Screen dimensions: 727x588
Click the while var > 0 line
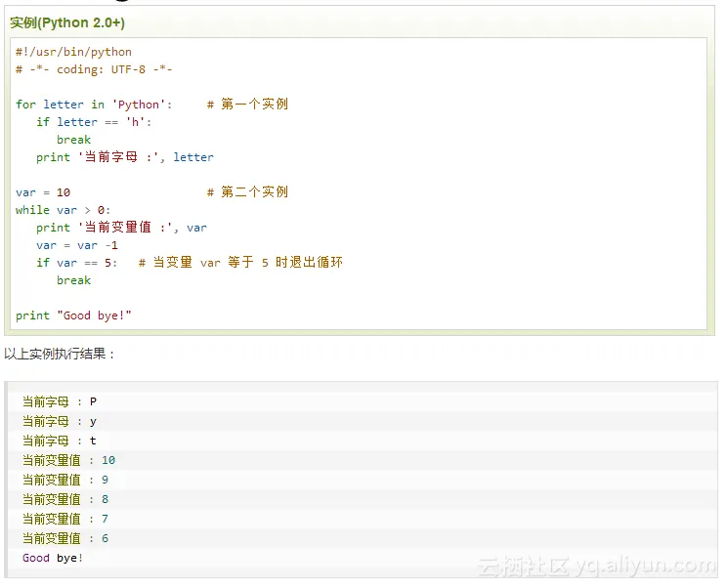tap(64, 210)
